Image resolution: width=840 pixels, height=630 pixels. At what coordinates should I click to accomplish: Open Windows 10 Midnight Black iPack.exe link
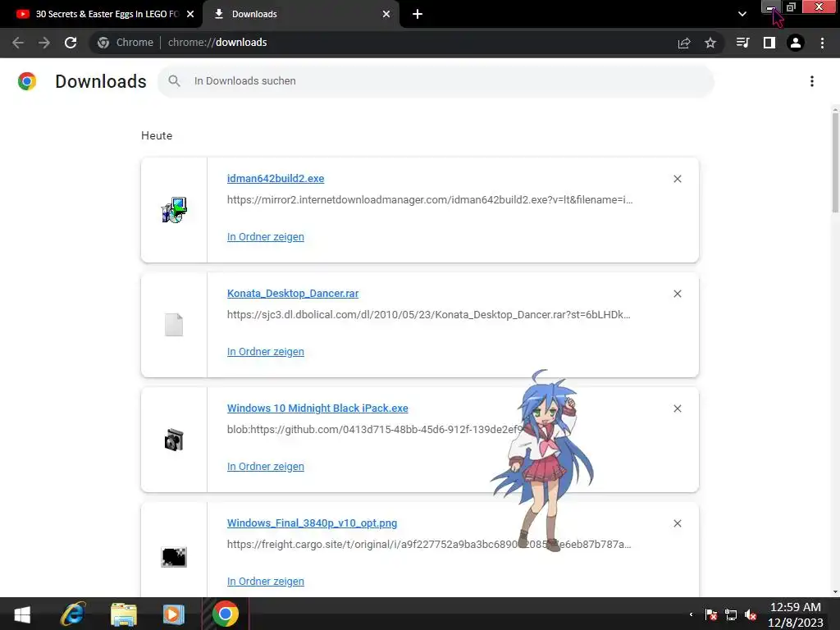[x=317, y=409]
